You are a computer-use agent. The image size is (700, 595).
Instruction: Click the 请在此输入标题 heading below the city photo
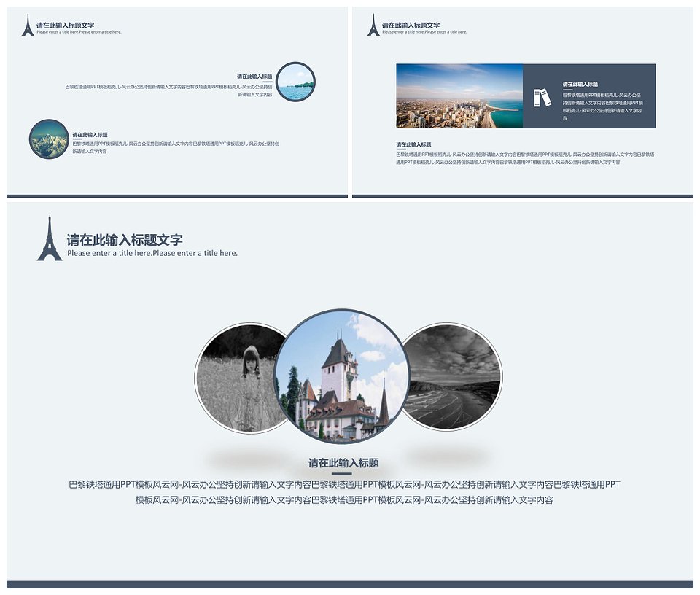point(413,144)
